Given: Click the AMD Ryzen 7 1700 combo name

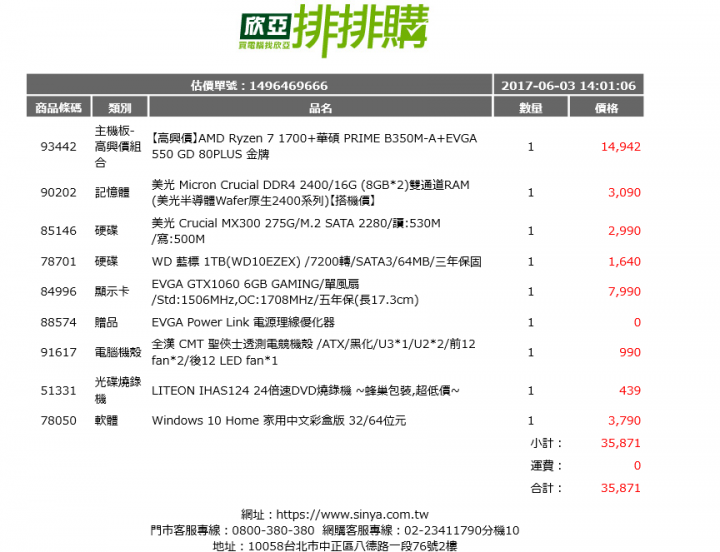Looking at the screenshot, I should (x=315, y=146).
